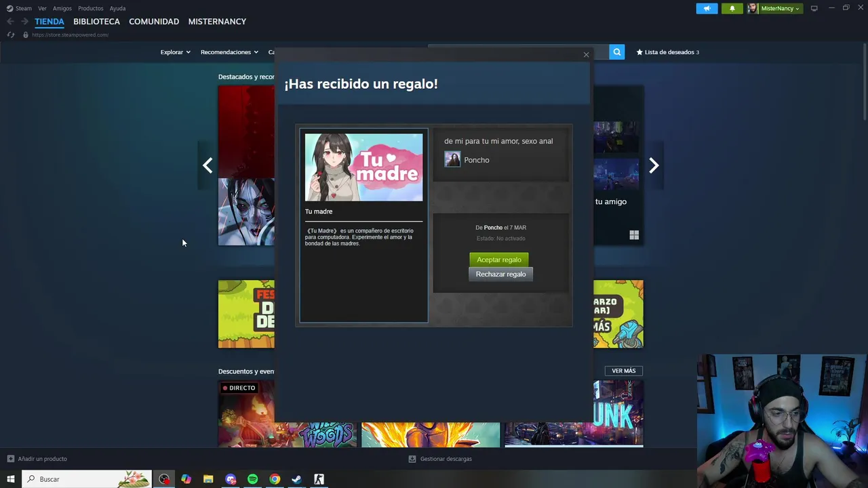Click the Tu madre game banner image

coord(363,167)
